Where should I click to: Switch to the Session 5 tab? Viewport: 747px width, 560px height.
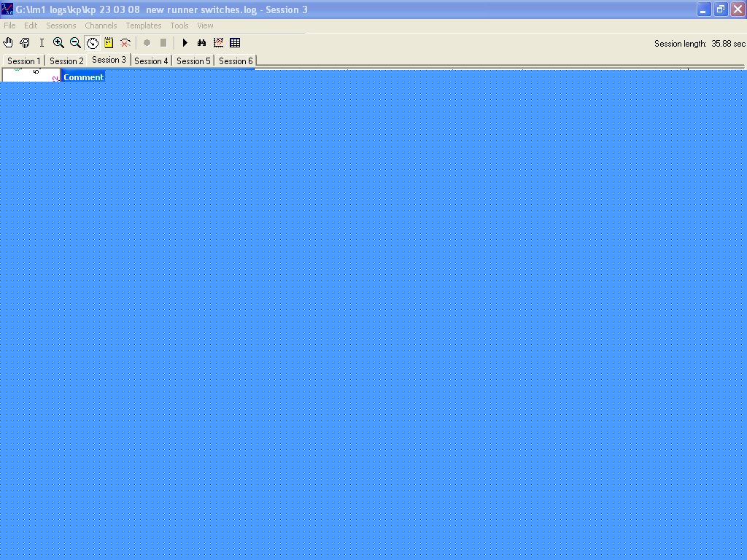pos(193,61)
